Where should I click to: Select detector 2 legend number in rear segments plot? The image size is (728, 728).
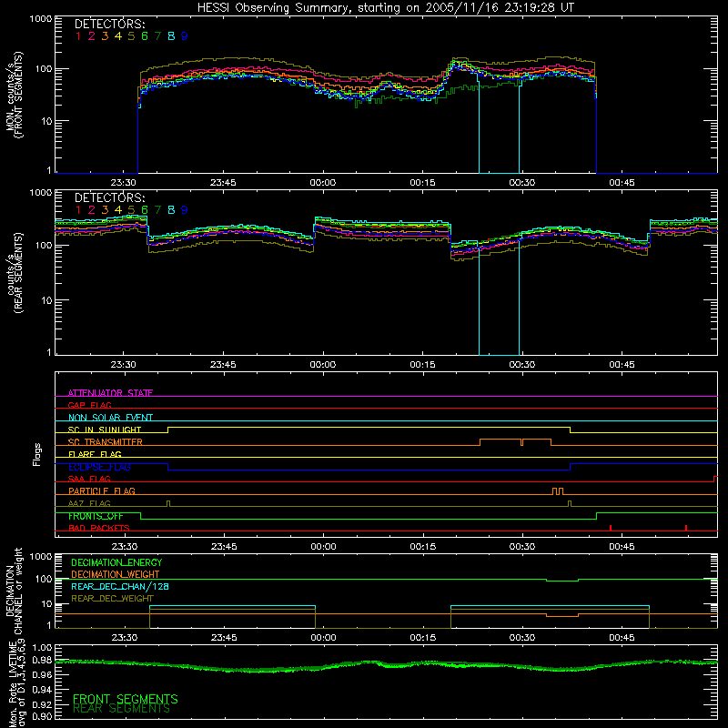pos(92,210)
